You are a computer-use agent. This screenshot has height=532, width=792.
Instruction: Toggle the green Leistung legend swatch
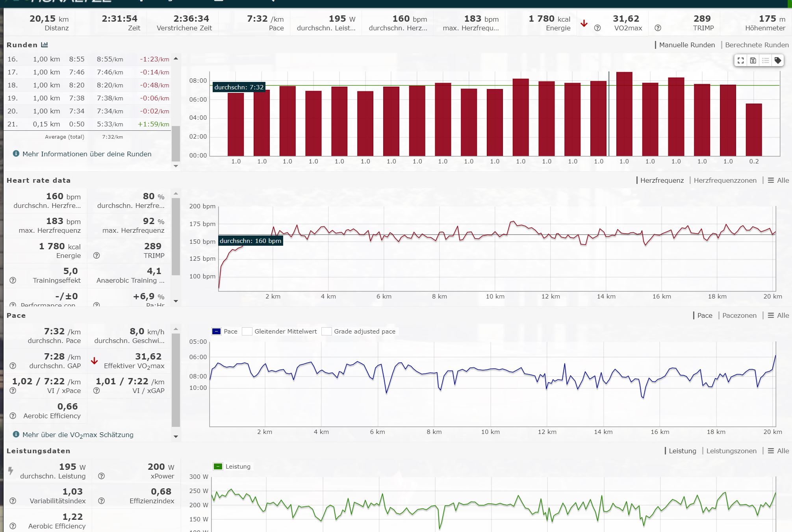[218, 467]
